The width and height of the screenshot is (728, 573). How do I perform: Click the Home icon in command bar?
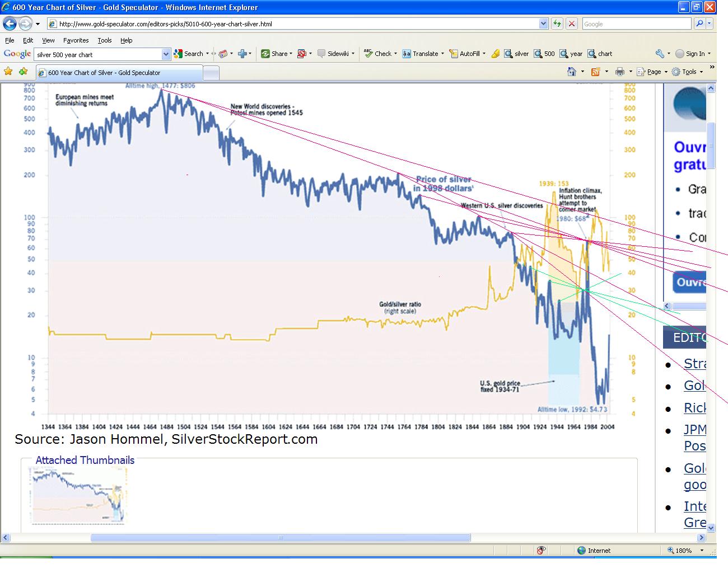click(571, 72)
